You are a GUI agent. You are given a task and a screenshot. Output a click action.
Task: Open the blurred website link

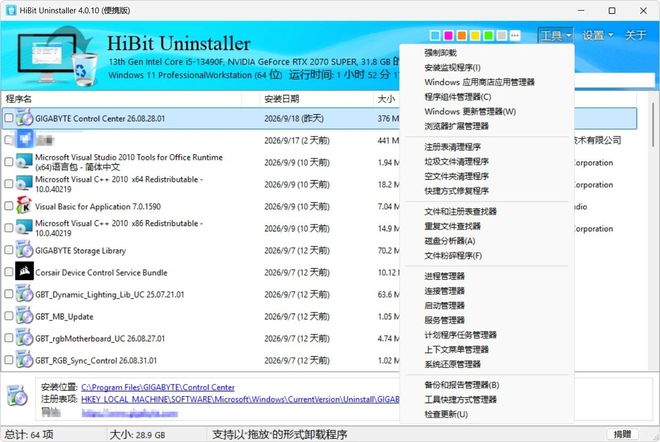tap(130, 413)
